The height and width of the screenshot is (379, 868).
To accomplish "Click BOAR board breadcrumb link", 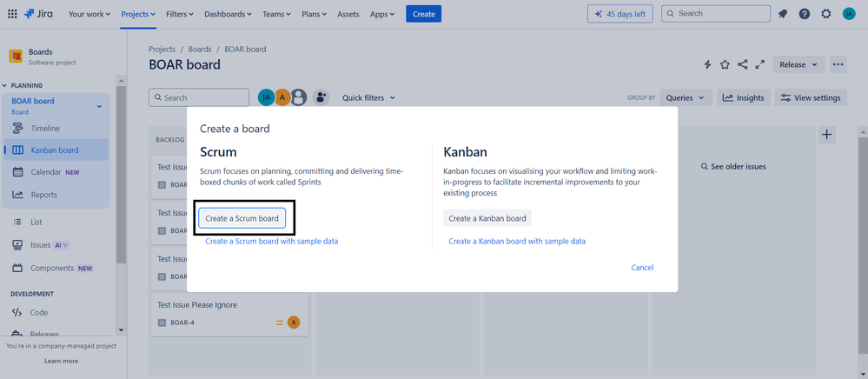I will [x=245, y=50].
